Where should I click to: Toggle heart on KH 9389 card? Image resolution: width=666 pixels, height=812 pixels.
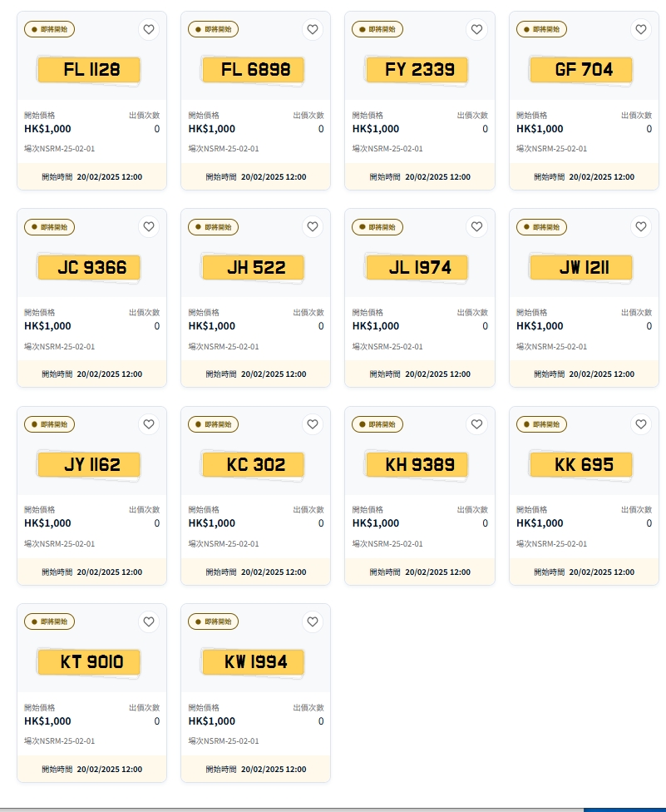click(476, 424)
